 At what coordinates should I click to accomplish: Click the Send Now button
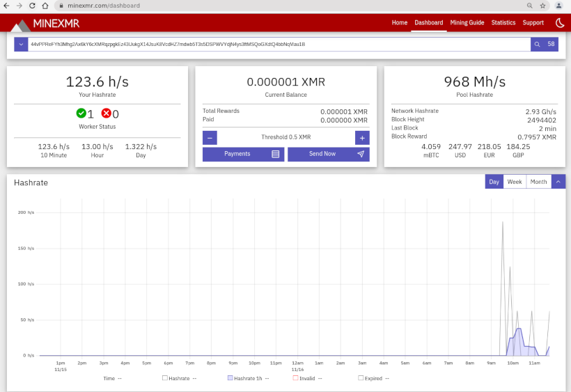click(328, 154)
